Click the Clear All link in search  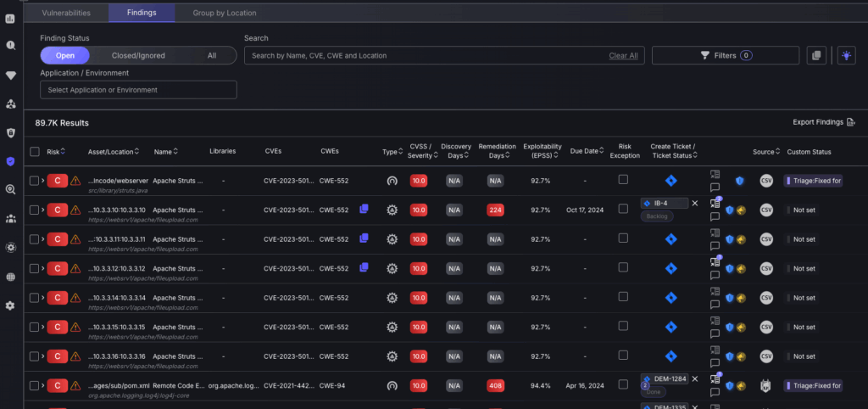623,55
